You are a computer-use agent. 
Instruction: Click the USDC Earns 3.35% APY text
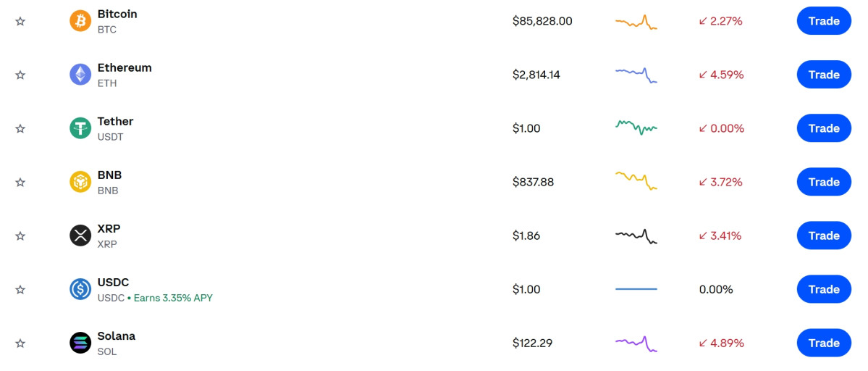(x=173, y=298)
